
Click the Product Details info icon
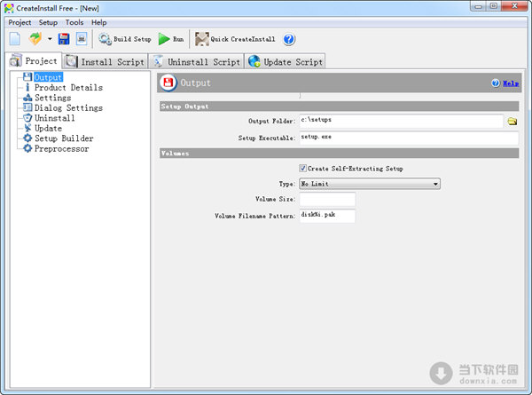coord(27,87)
